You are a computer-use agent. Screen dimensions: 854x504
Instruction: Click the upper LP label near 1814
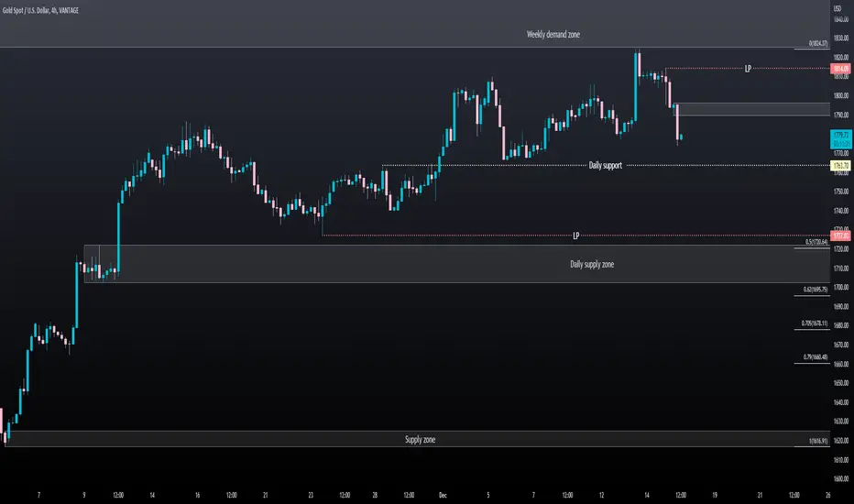point(748,69)
